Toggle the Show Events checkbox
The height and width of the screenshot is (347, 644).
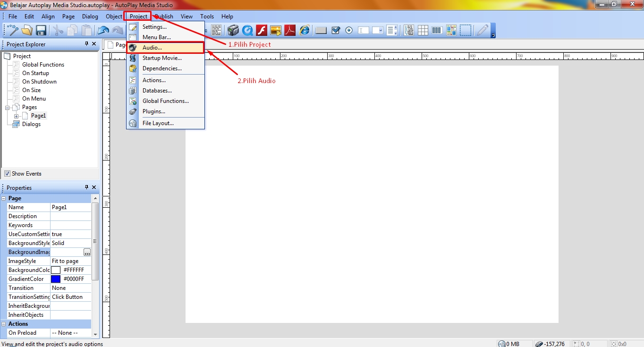tap(7, 174)
